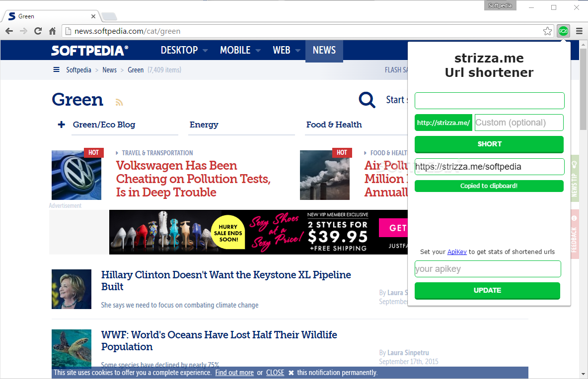Viewport: 588px width, 379px height.
Task: Open the News Tip side tab
Action: coord(574,178)
